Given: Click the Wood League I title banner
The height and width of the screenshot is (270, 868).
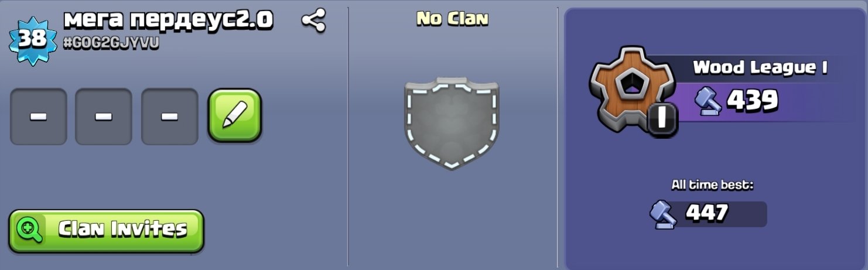Looking at the screenshot, I should (760, 68).
